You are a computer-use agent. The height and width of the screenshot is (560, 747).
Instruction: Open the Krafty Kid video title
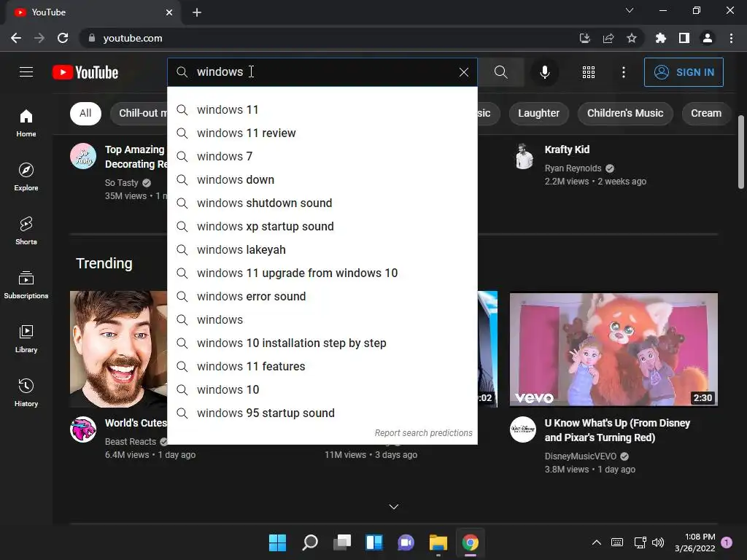(567, 149)
